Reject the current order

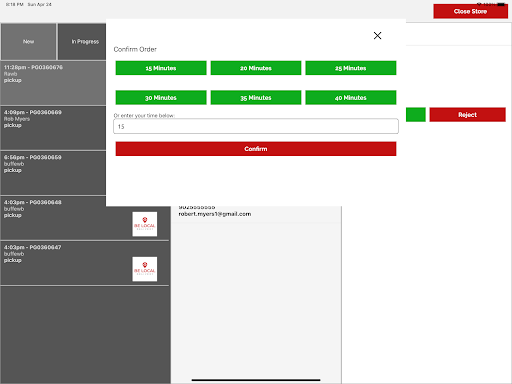click(x=467, y=115)
